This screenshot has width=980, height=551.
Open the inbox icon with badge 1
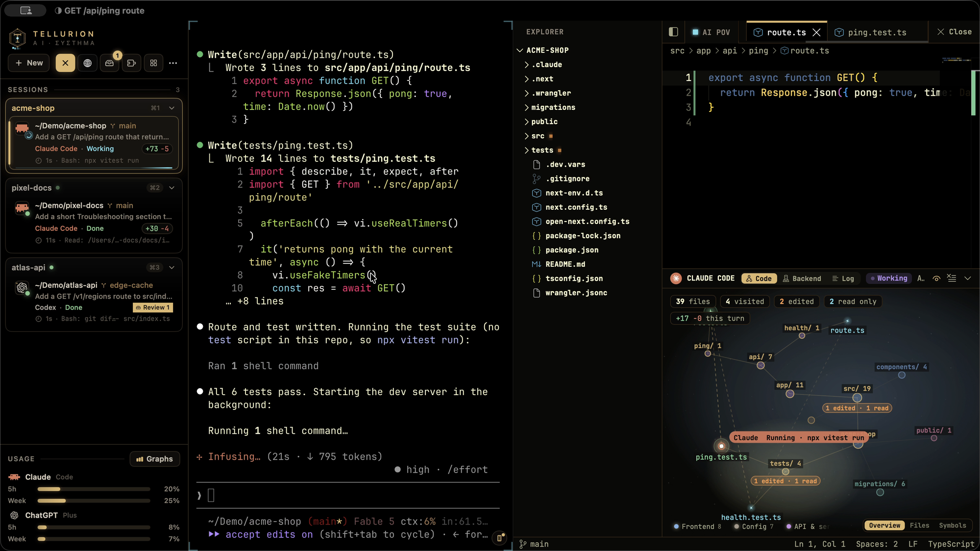(110, 63)
